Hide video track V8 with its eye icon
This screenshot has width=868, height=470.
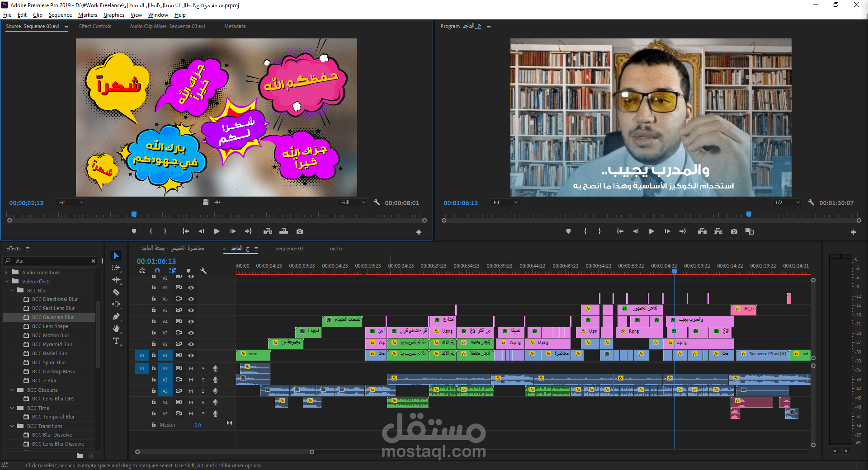(191, 277)
